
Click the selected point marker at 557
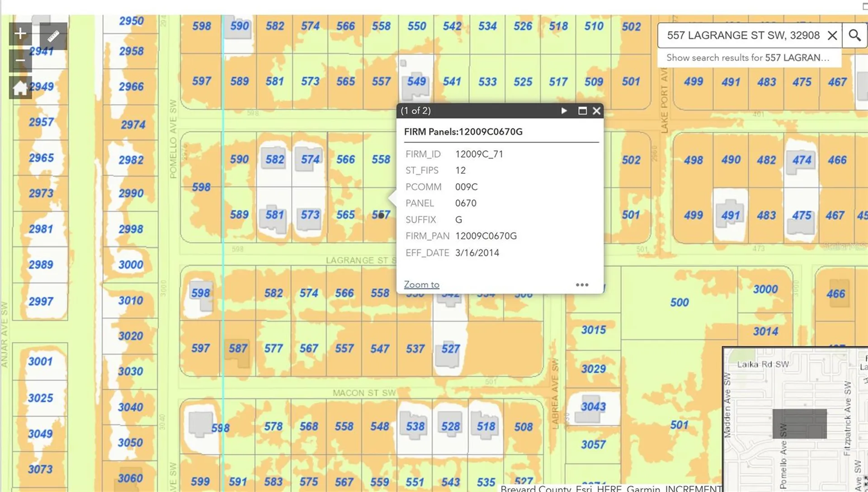click(381, 215)
